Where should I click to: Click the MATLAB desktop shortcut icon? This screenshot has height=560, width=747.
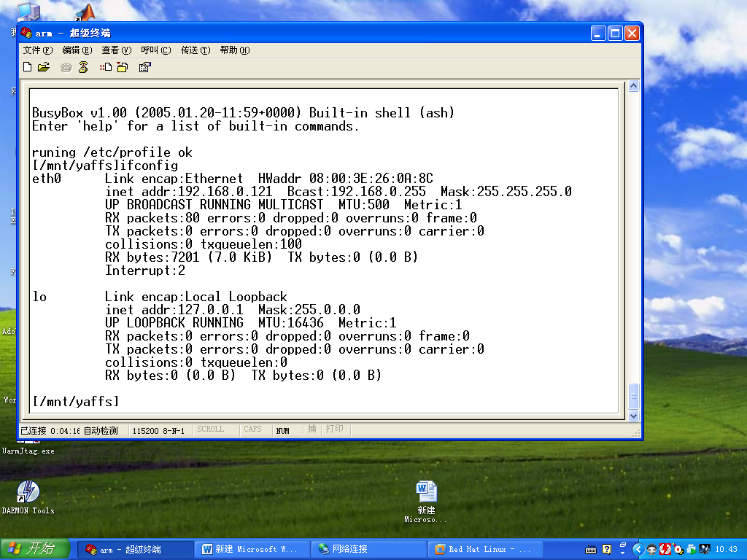85,12
